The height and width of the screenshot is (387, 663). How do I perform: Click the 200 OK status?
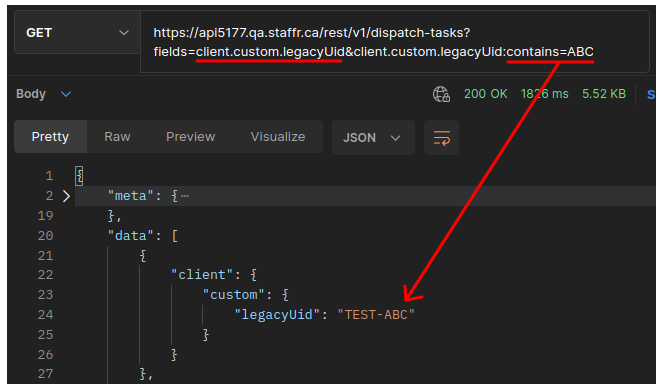click(x=485, y=94)
